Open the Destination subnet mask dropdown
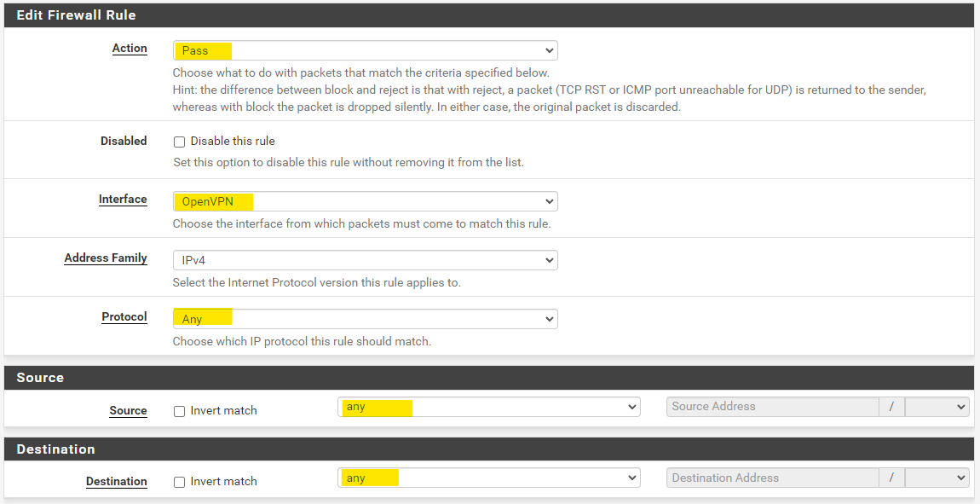 point(937,478)
